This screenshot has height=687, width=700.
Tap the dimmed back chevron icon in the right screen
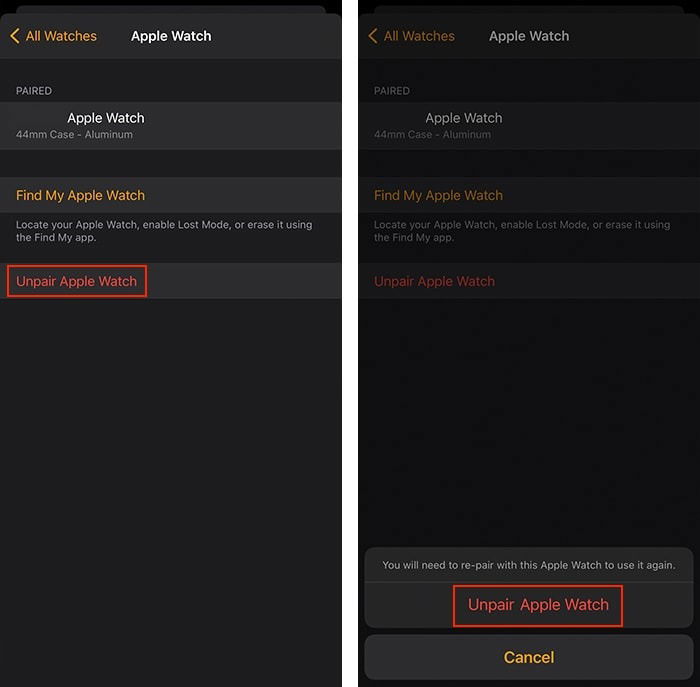coord(372,36)
